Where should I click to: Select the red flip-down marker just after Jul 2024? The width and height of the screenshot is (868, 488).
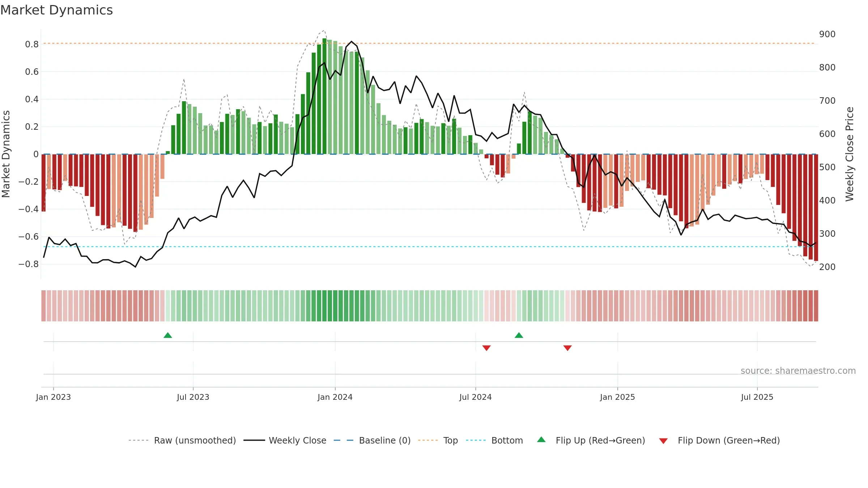[486, 348]
